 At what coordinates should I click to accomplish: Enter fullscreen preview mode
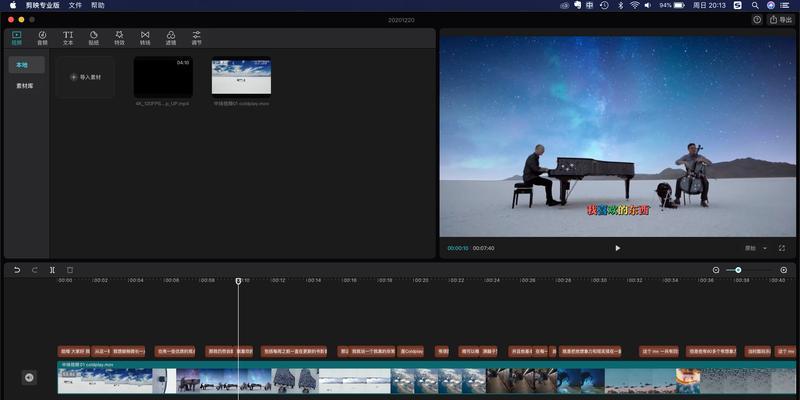782,248
